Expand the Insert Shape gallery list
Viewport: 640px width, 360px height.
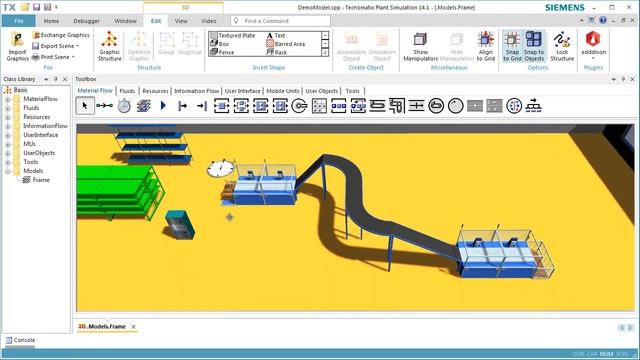tap(325, 52)
